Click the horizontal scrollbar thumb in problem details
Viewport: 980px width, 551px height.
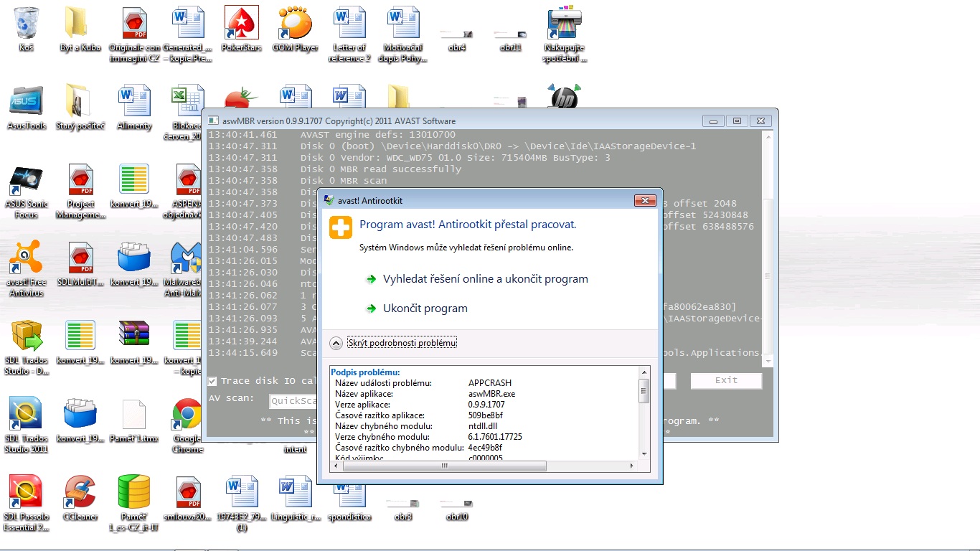click(445, 466)
